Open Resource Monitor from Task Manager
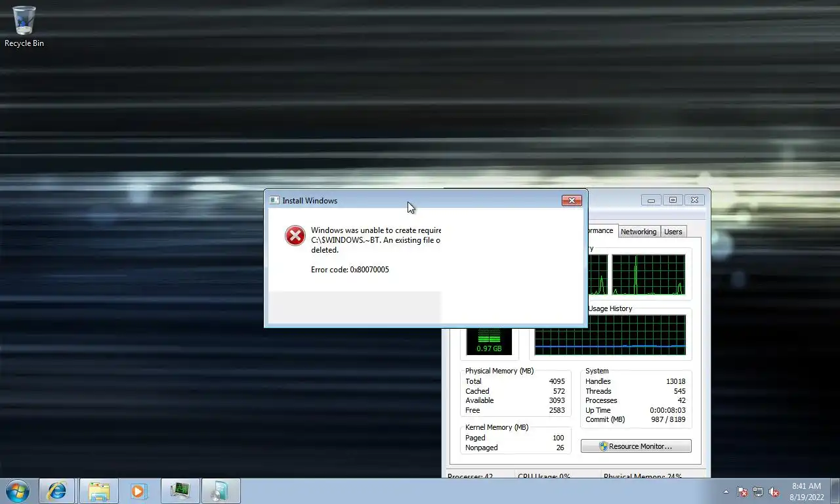 point(636,446)
